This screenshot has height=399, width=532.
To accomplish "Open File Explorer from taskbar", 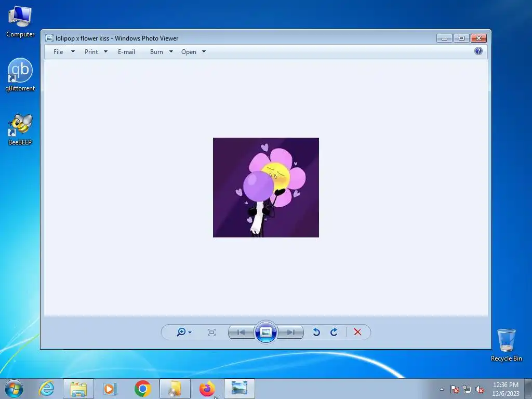I will [x=78, y=389].
